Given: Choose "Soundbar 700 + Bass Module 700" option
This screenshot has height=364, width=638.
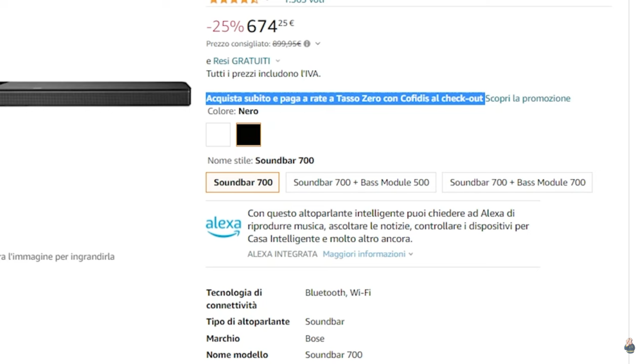Looking at the screenshot, I should click(517, 182).
